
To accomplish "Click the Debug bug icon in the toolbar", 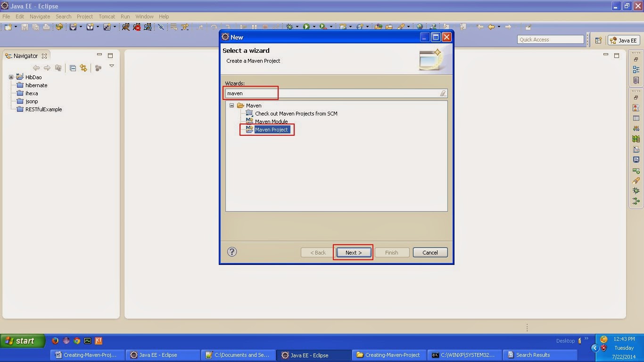I will (289, 27).
